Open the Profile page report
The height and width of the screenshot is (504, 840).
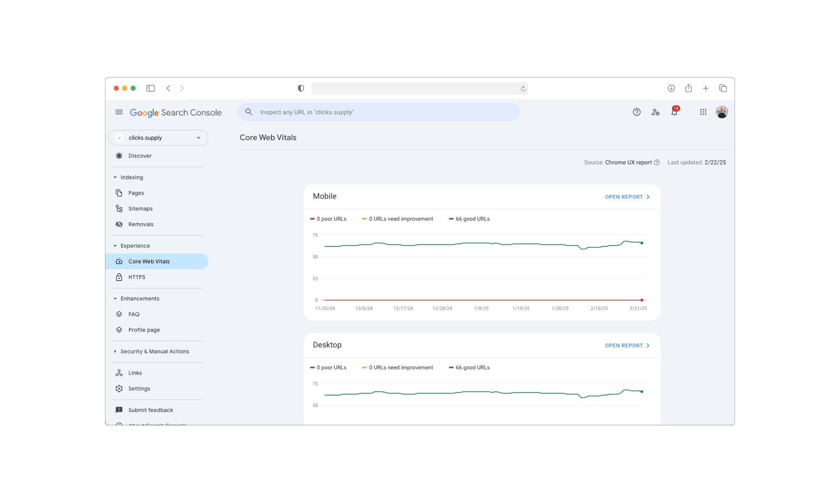pos(144,330)
